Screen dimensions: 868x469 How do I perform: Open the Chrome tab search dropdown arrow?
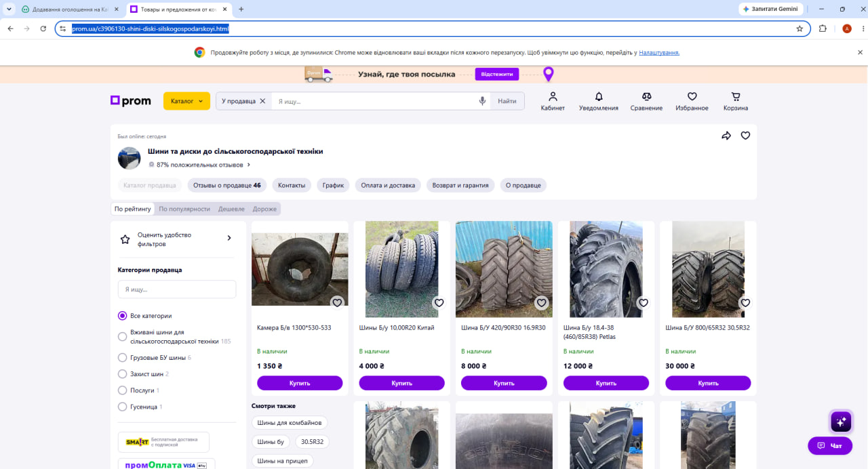[x=9, y=9]
